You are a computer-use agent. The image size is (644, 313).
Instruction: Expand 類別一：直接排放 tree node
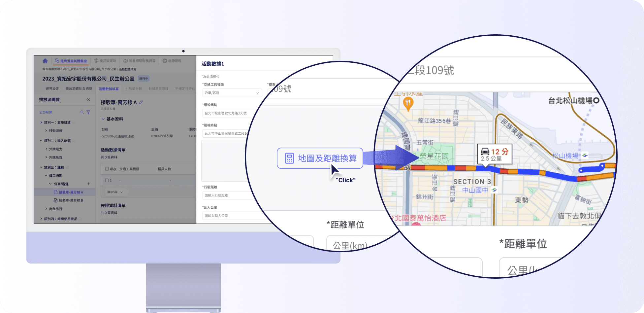[x=41, y=122]
